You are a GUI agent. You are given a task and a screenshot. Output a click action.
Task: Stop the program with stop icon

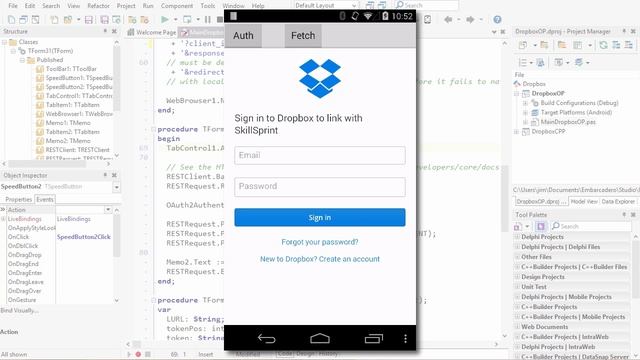[220, 19]
